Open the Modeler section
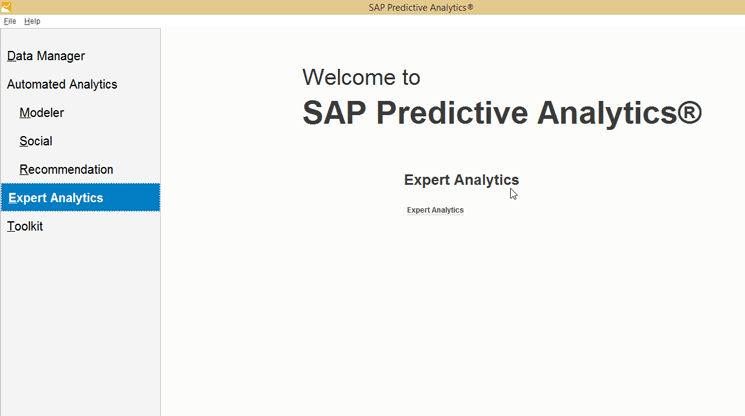The height and width of the screenshot is (416, 745). click(42, 113)
